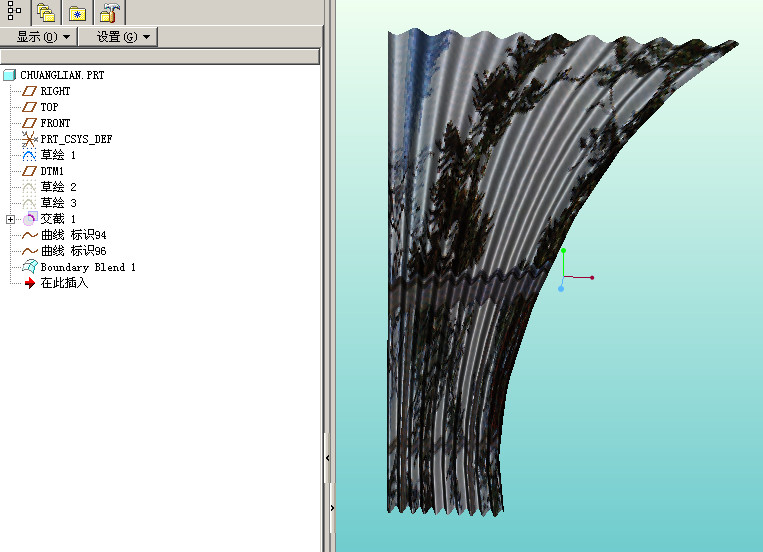This screenshot has width=763, height=552.
Task: Select 草绘 2 feature label
Action: [58, 187]
